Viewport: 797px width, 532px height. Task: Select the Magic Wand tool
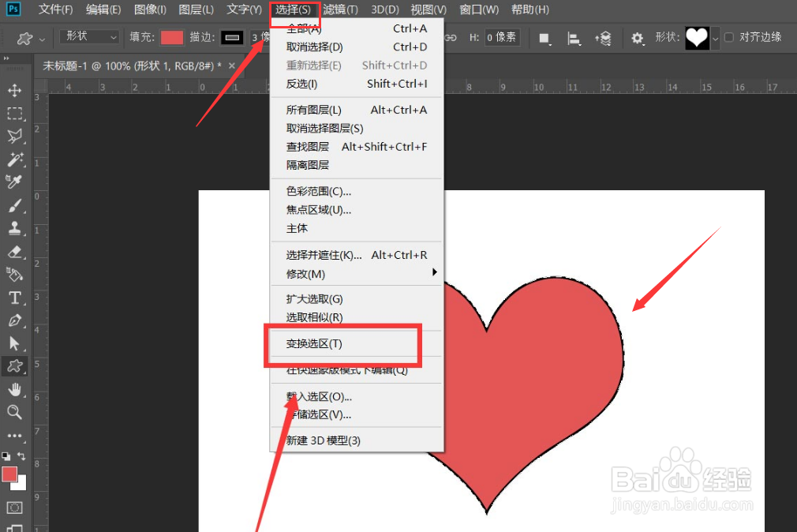coord(14,159)
